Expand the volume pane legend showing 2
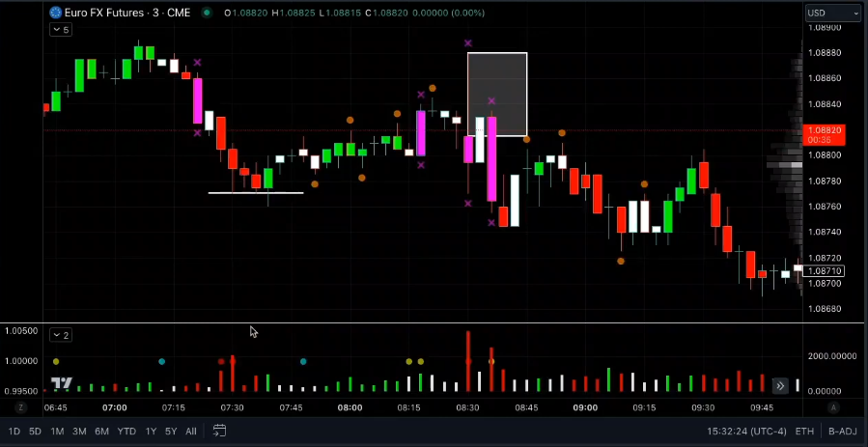868x447 pixels. point(61,335)
